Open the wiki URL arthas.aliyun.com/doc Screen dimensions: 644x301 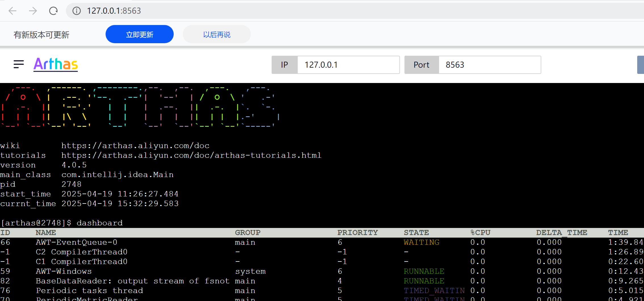[135, 146]
